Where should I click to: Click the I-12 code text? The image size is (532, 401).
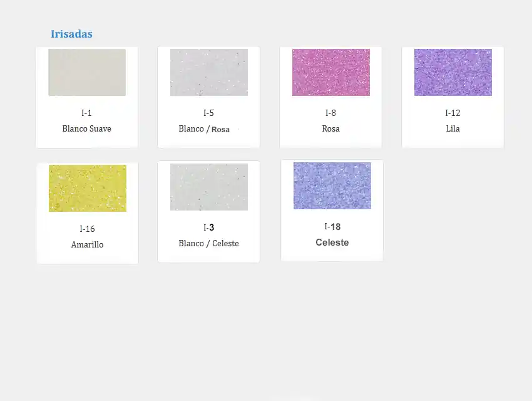coord(453,113)
